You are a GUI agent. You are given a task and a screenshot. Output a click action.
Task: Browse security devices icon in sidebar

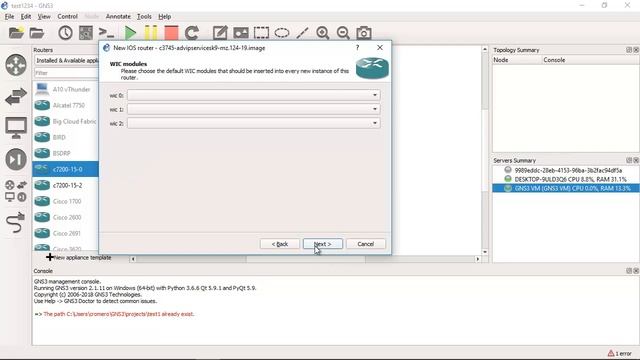coord(16,159)
